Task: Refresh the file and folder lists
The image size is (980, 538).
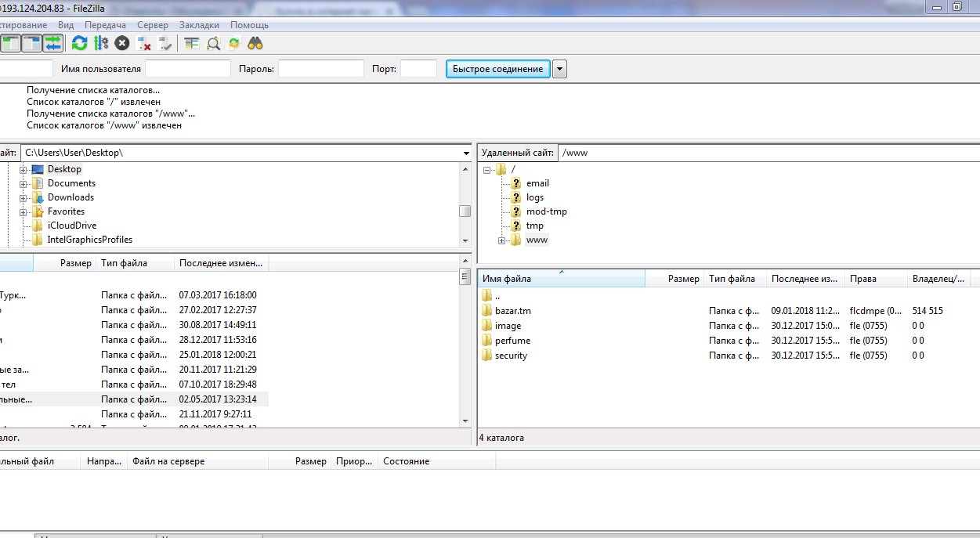Action: 80,43
